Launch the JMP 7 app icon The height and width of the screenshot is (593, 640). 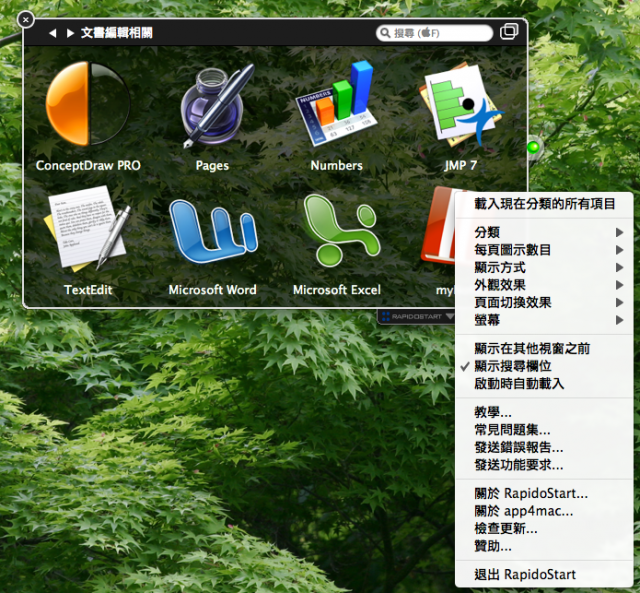coord(462,104)
